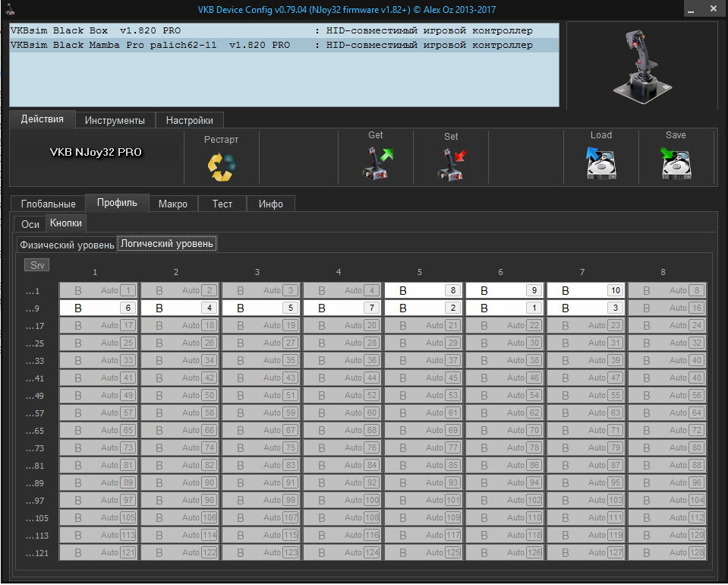
Task: Click the Auto 55 button cell
Action: click(586, 395)
